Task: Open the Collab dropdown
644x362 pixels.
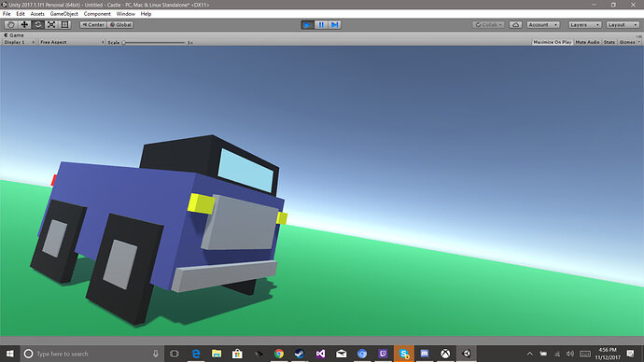Action: pos(489,25)
